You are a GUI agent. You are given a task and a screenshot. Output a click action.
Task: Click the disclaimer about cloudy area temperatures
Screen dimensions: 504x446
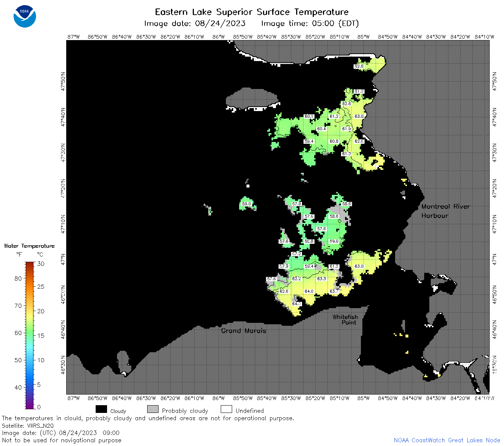pyautogui.click(x=148, y=418)
